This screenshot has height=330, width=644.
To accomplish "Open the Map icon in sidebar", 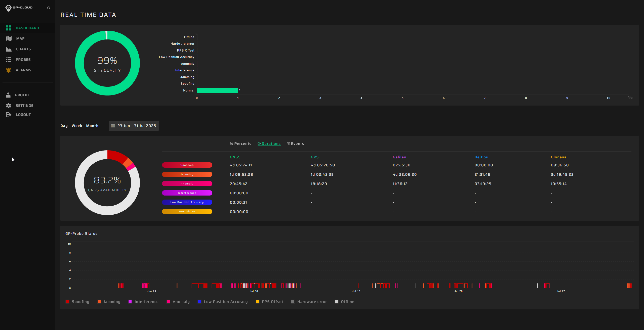I will pos(9,38).
